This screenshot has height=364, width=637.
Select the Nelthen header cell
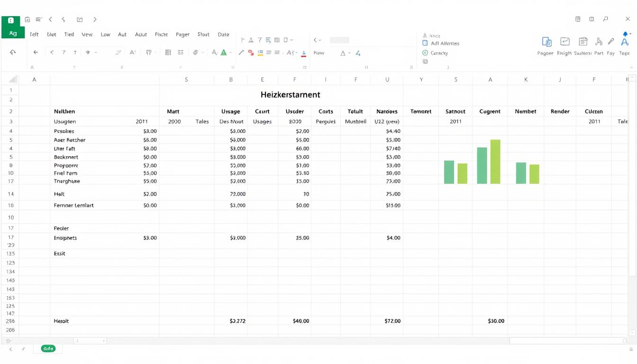(64, 112)
